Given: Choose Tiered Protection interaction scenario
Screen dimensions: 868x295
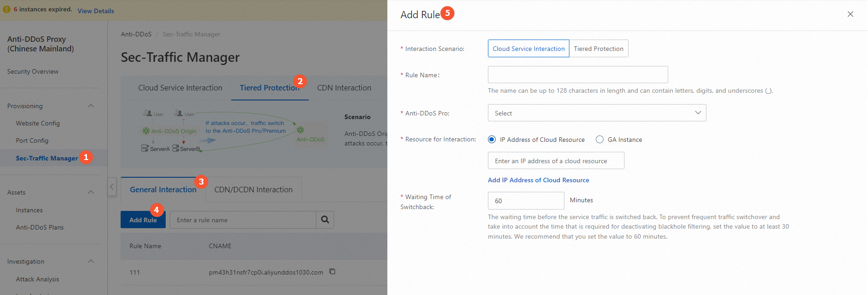Looking at the screenshot, I should pos(599,49).
